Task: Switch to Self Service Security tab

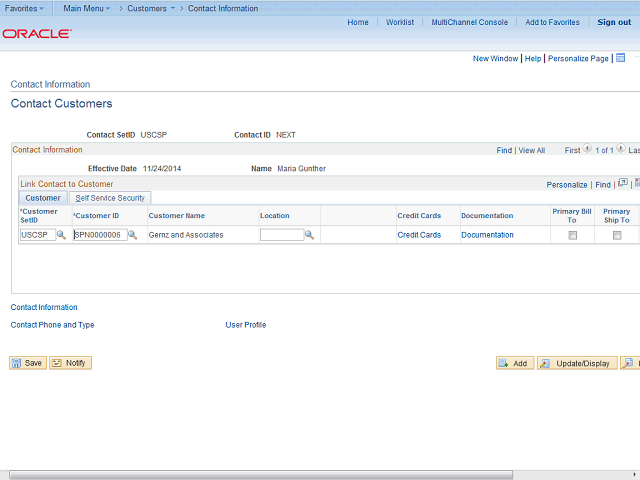Action: point(110,198)
